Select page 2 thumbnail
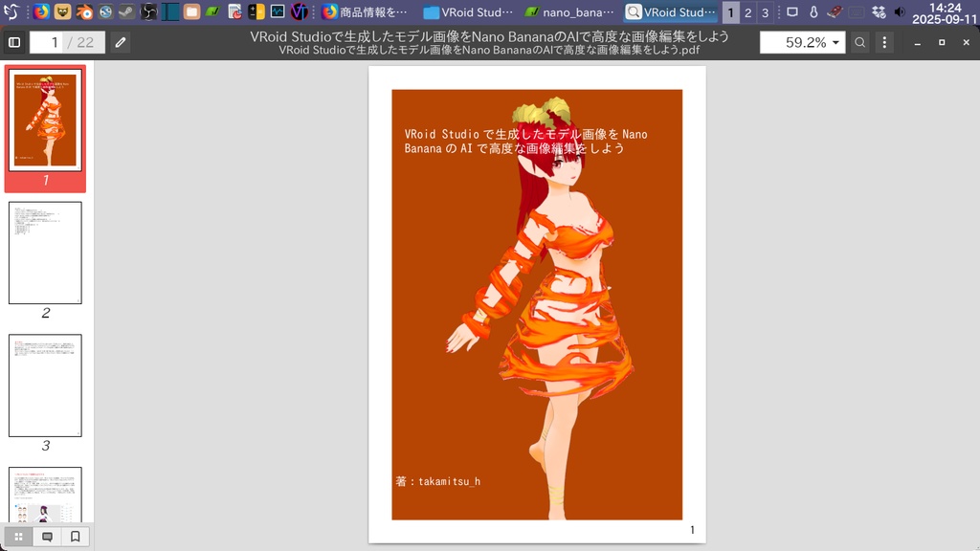The image size is (980, 551). (x=45, y=253)
